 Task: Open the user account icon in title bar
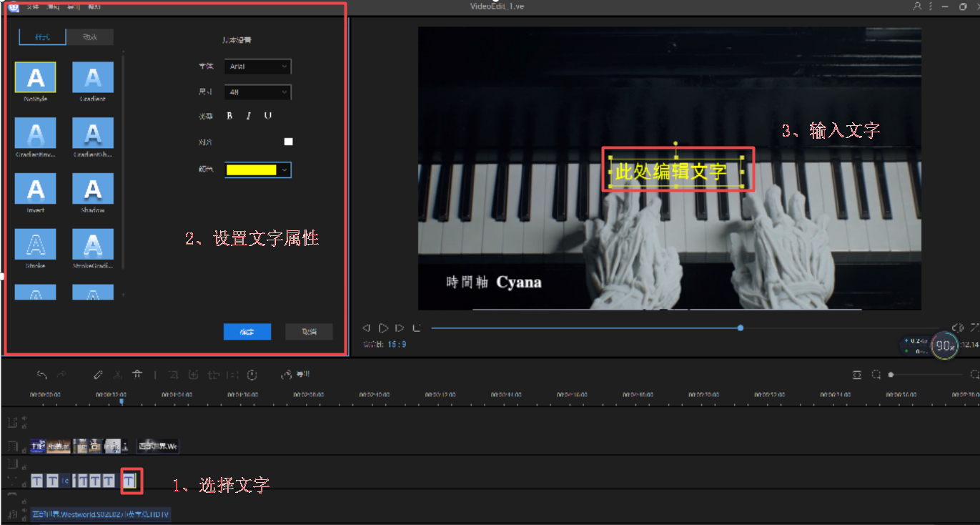tap(918, 6)
